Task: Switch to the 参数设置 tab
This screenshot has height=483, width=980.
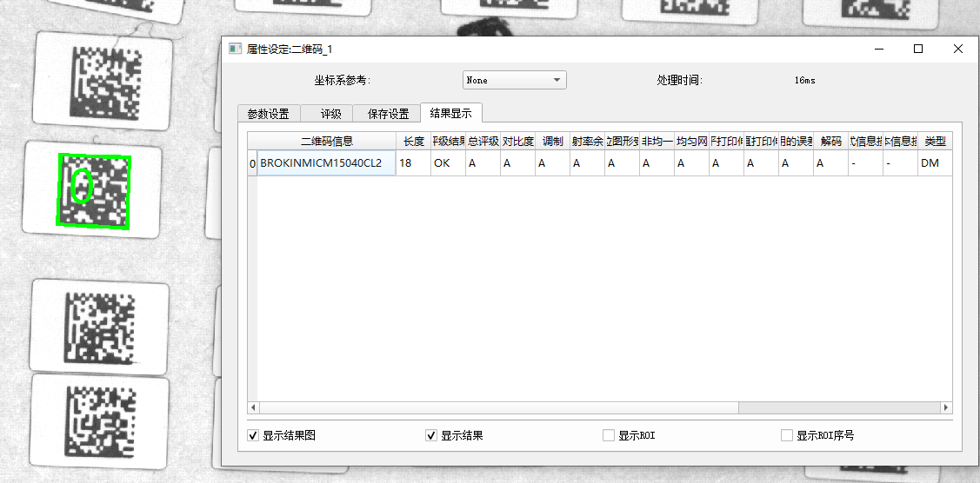Action: [268, 114]
